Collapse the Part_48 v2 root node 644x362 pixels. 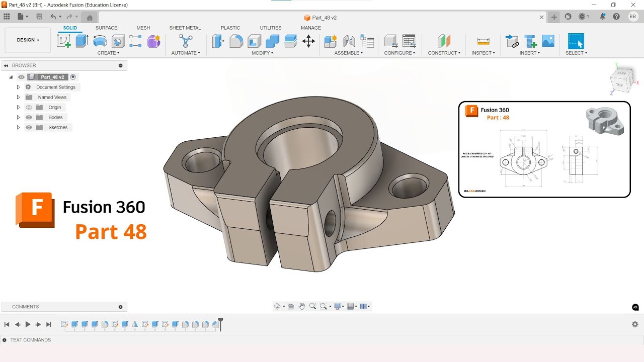(11, 77)
